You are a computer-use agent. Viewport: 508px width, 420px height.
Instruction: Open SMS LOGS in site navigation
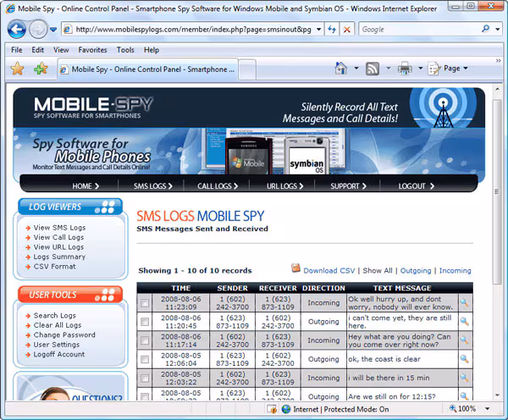153,186
